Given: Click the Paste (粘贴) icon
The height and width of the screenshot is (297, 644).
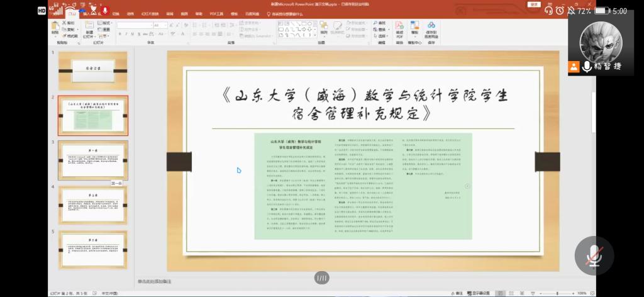Looking at the screenshot, I should point(55,28).
